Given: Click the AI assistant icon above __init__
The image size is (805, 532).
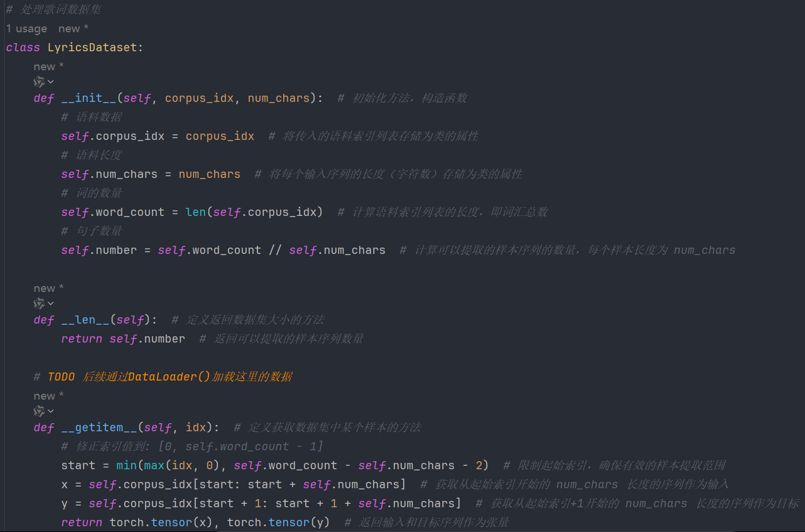Looking at the screenshot, I should pos(39,82).
